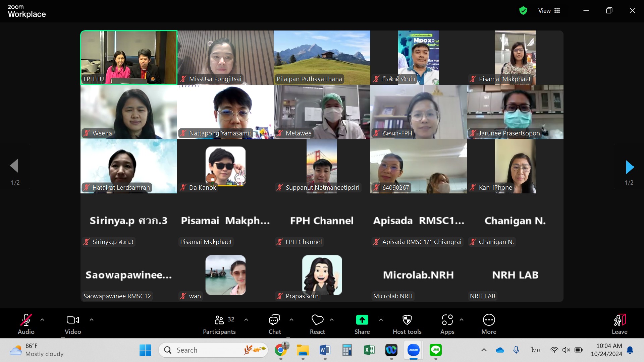This screenshot has height=362, width=644.
Task: Open the Chat panel icon
Action: click(274, 320)
